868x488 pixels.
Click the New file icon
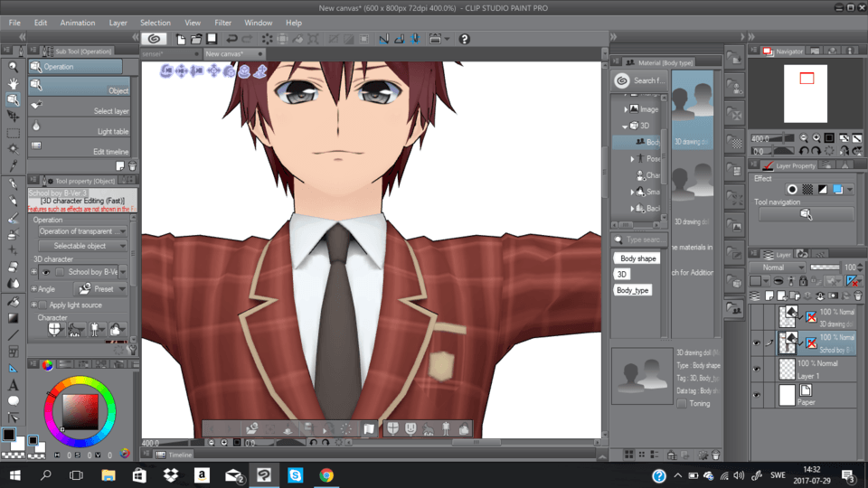(182, 39)
